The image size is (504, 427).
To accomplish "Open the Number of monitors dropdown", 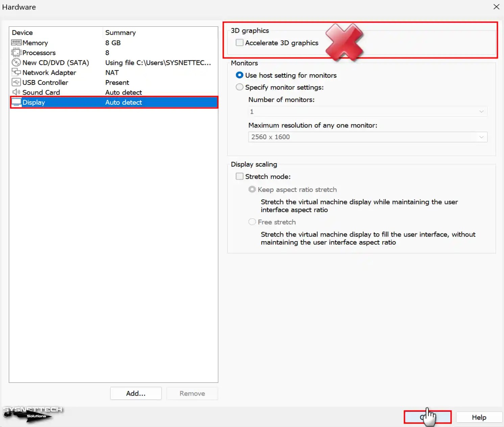I will [x=481, y=111].
